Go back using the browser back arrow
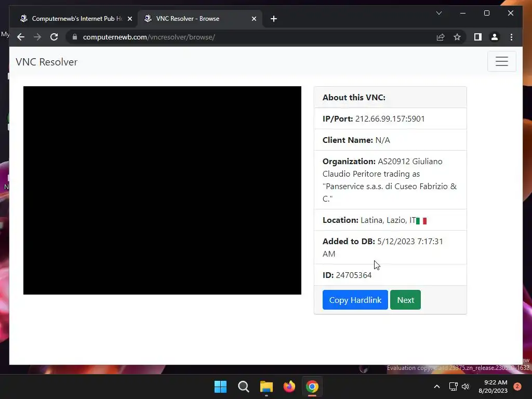Viewport: 532px width, 399px height. (x=21, y=37)
